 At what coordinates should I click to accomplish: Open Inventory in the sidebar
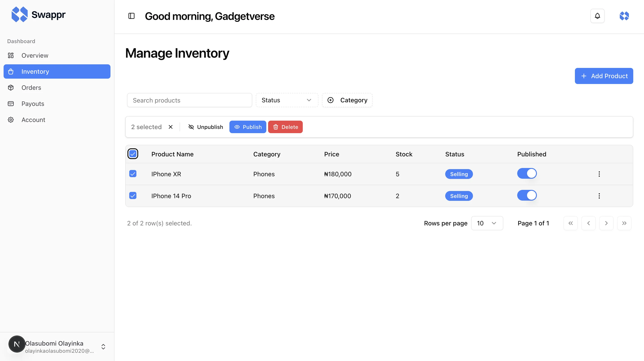tap(57, 71)
